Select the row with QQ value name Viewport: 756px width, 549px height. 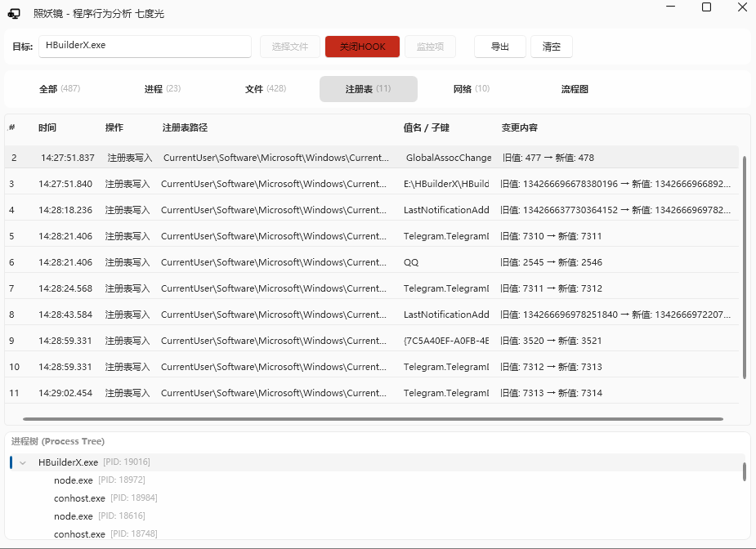pyautogui.click(x=372, y=262)
